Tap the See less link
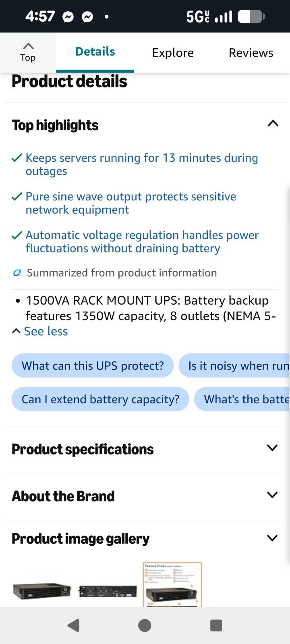This screenshot has width=290, height=644. pos(46,331)
